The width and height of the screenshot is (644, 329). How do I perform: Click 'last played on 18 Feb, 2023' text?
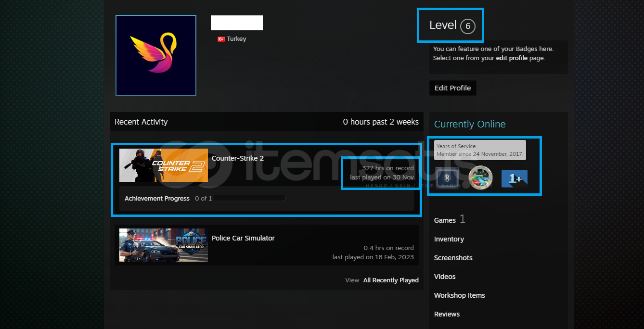point(373,257)
